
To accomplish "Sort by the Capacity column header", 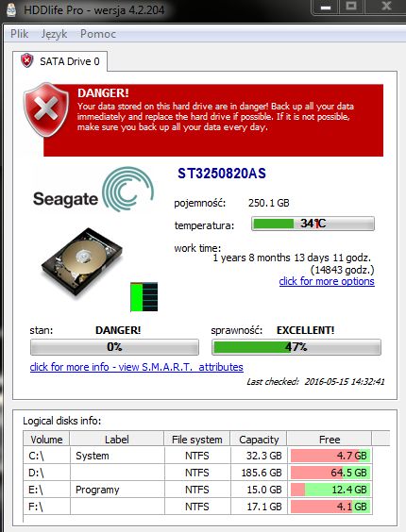I will click(x=259, y=440).
